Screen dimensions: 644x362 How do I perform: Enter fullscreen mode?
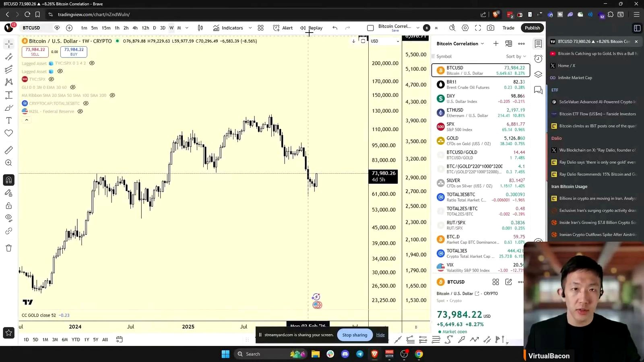click(x=478, y=28)
